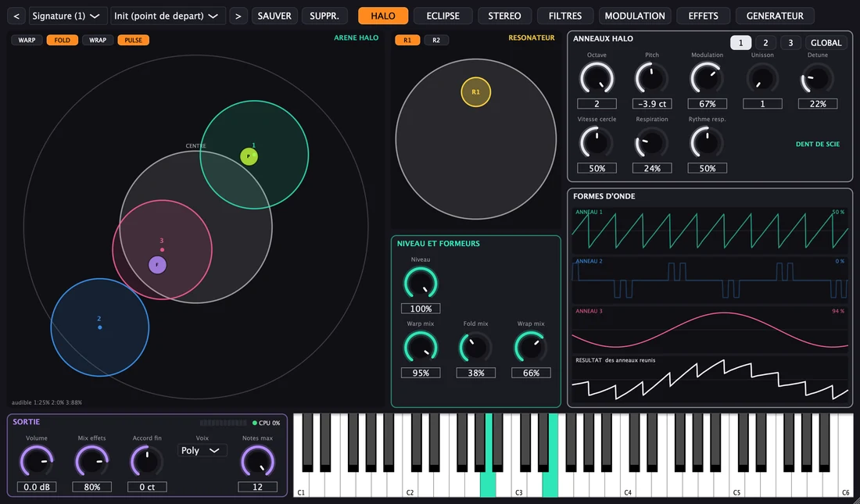Toggle the PULSE option off
The width and height of the screenshot is (860, 504).
coord(133,40)
